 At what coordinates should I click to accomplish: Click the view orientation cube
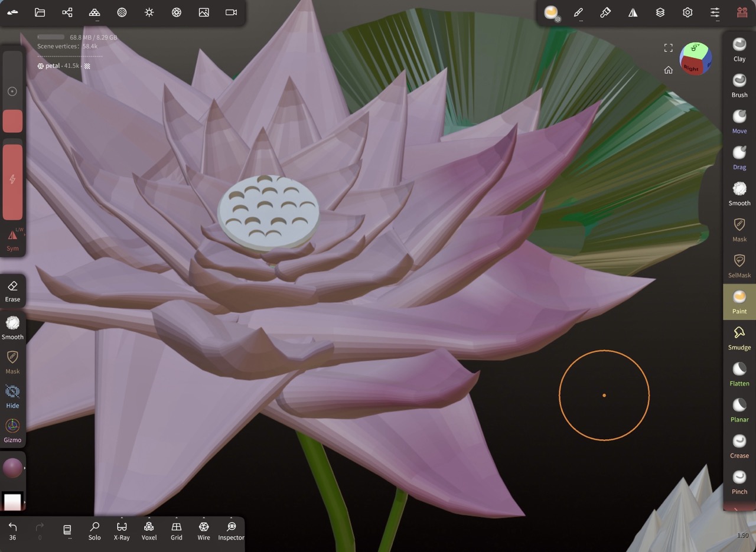tap(695, 58)
